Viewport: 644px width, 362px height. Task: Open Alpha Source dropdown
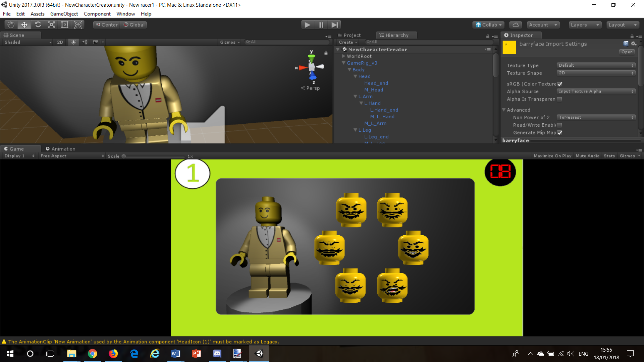(596, 91)
